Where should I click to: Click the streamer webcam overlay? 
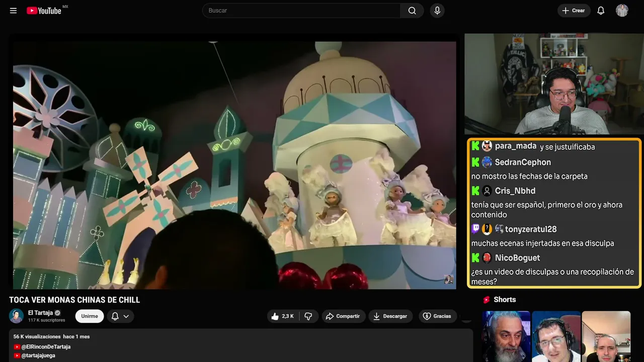coord(553,84)
